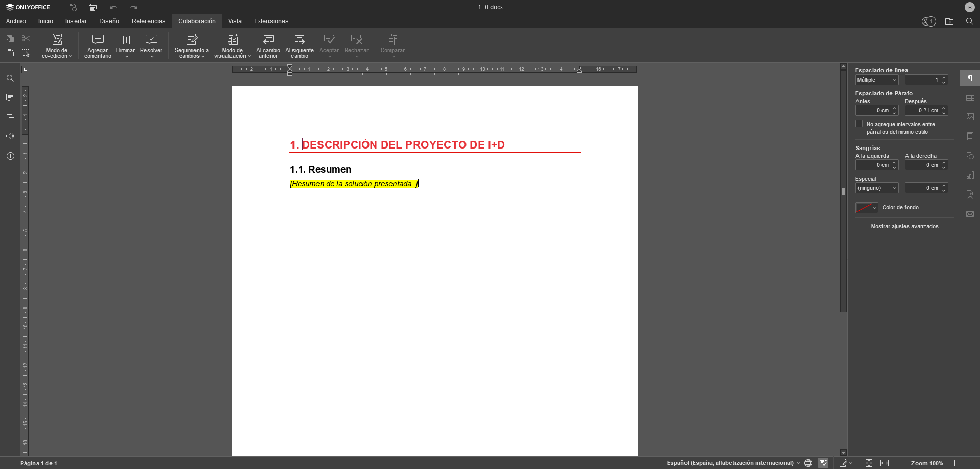Open the line spacing Múltiple dropdown

(x=876, y=80)
